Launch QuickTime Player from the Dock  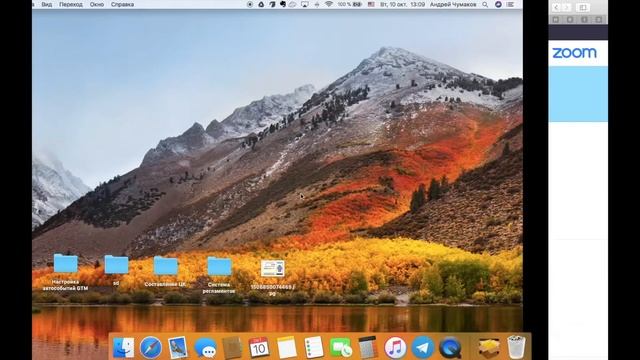(450, 348)
